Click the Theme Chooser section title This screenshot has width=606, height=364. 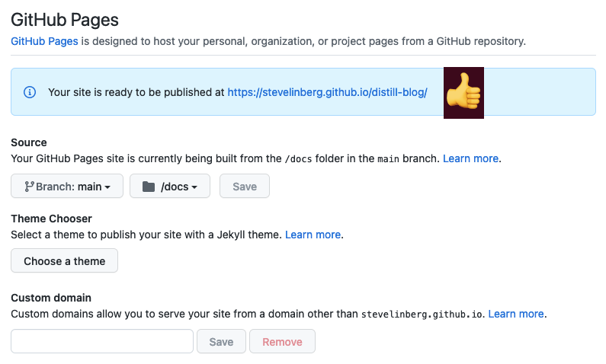click(x=51, y=219)
